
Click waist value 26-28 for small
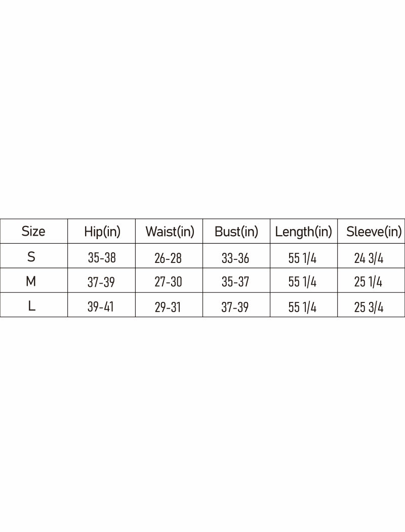point(168,258)
